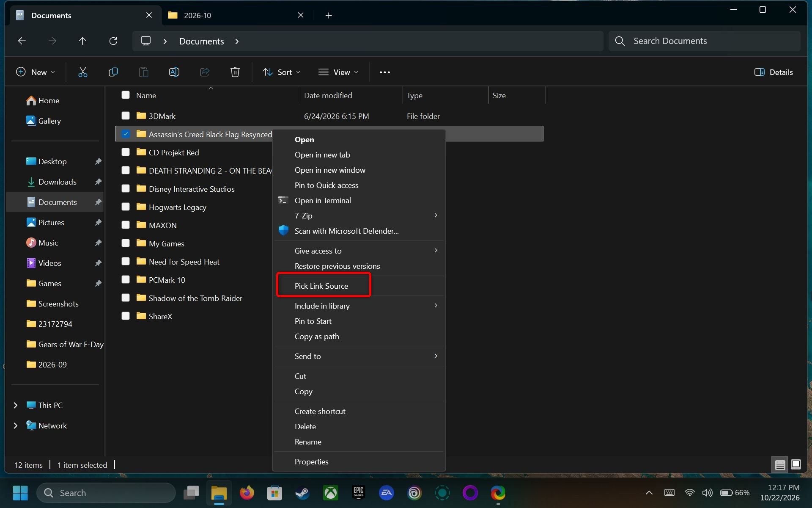Go up one folder level arrow
Image resolution: width=812 pixels, height=508 pixels.
(x=82, y=41)
